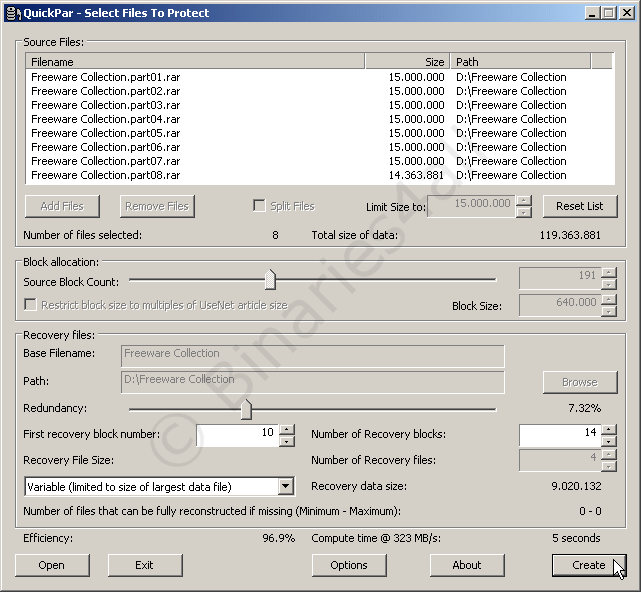Click the Open button

(52, 565)
